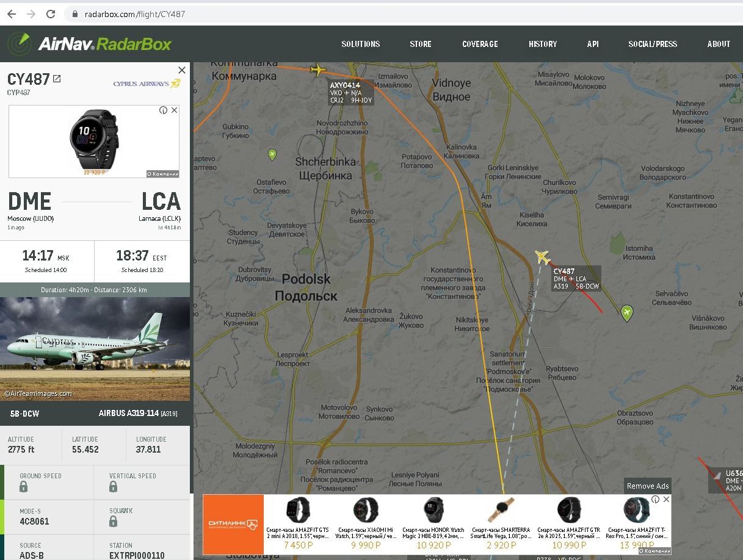This screenshot has width=743, height=560.
Task: Click the green airport marker near Selvačevo
Action: point(626,314)
